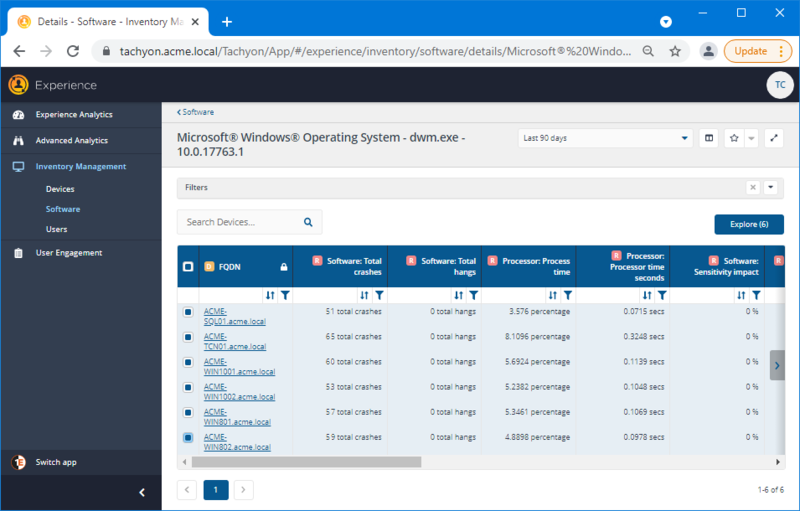This screenshot has height=511, width=800.
Task: Filter the Total hangs column
Action: click(x=474, y=295)
